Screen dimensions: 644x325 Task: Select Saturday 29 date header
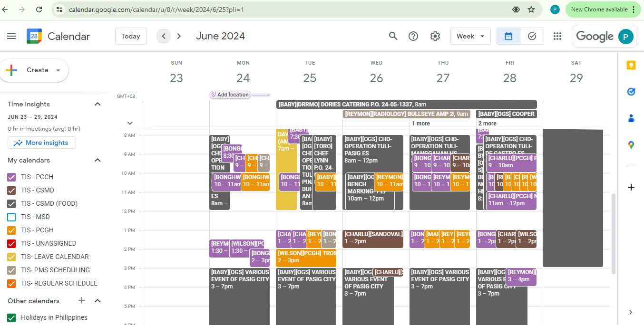click(x=576, y=78)
